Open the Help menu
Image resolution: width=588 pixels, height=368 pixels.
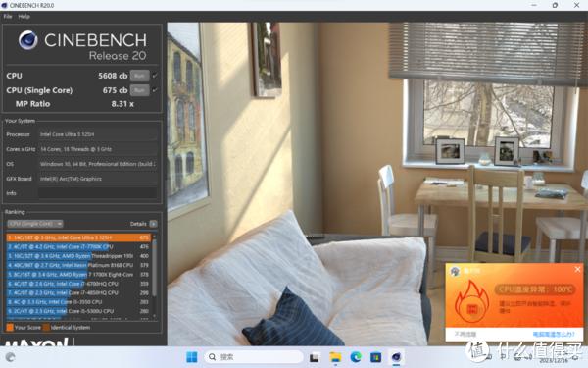24,16
